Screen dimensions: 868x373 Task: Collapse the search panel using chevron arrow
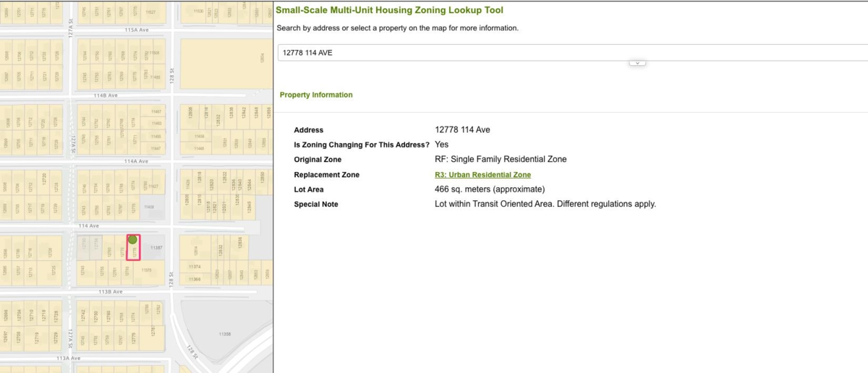(x=637, y=64)
